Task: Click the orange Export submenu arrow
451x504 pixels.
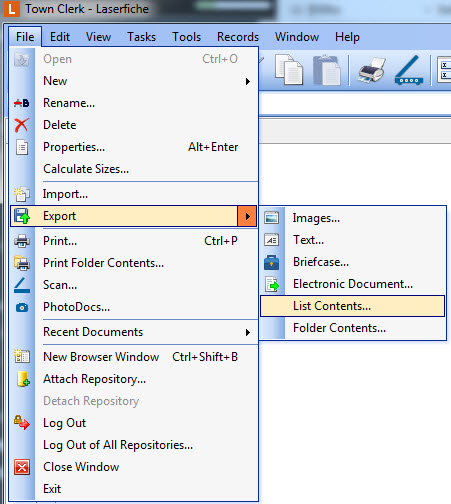Action: (x=247, y=216)
